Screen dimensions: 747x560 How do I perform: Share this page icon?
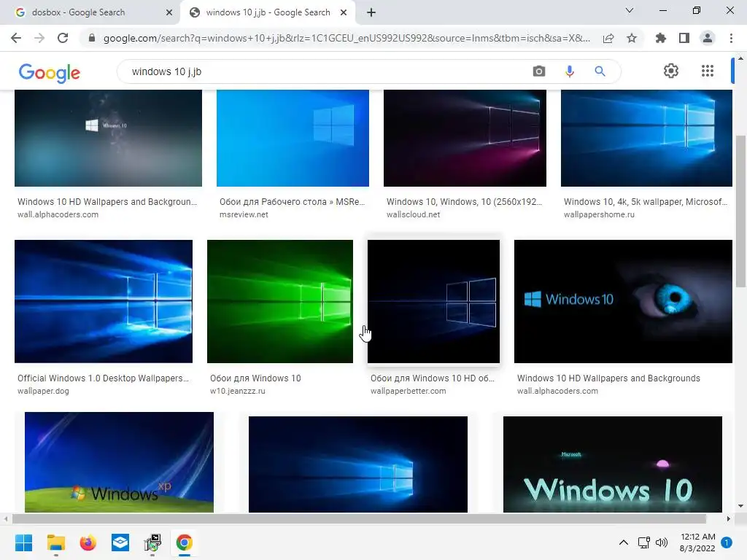click(608, 38)
